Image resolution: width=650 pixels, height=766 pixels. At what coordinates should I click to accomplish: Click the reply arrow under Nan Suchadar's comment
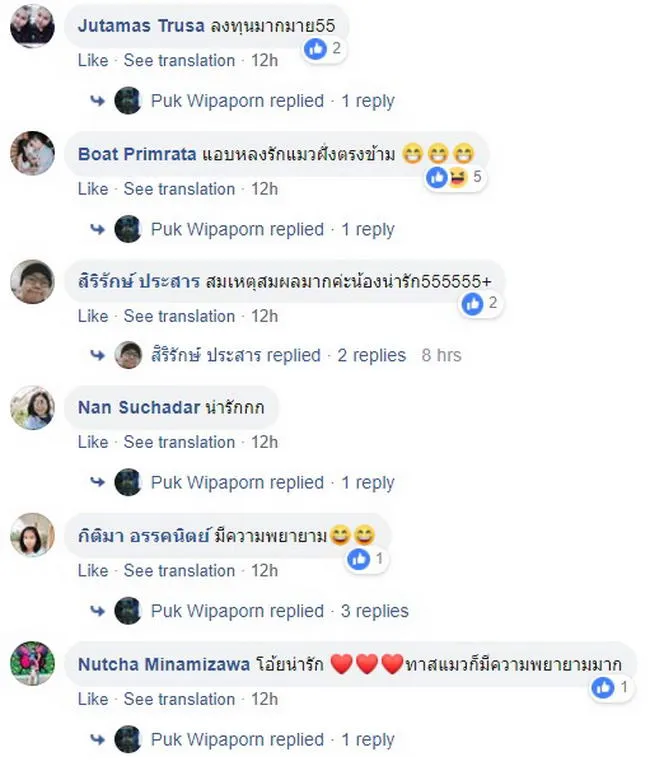[98, 483]
